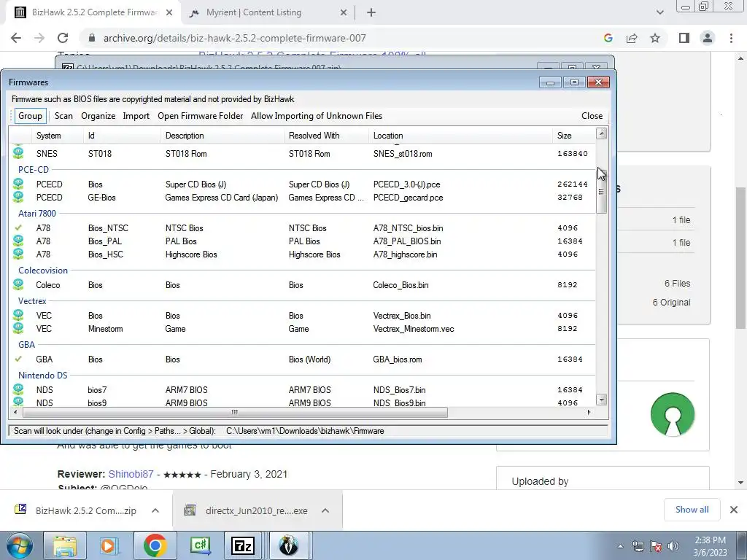Select Vectrex_Minestorm.vec location cell
The height and width of the screenshot is (560, 747).
point(414,329)
